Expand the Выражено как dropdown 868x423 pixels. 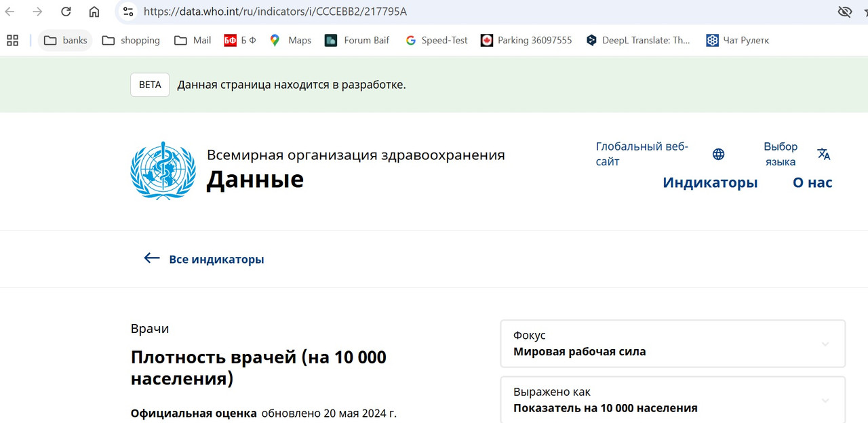pos(673,400)
